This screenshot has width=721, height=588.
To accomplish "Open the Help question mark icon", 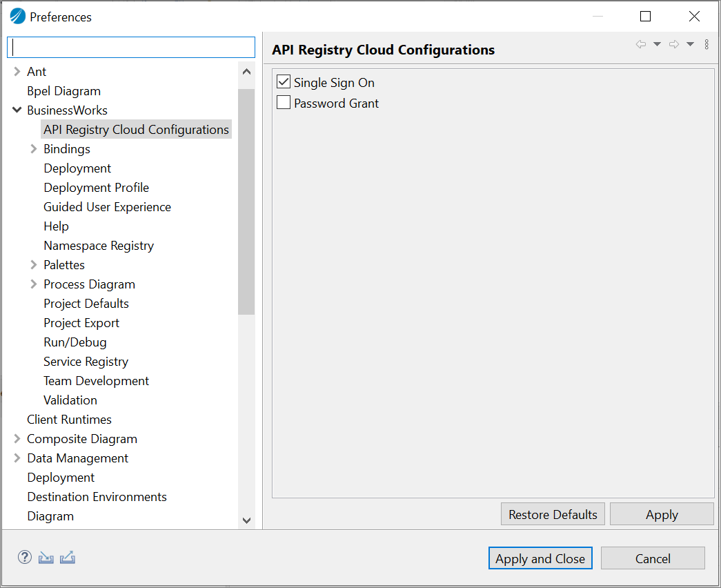I will coord(24,557).
